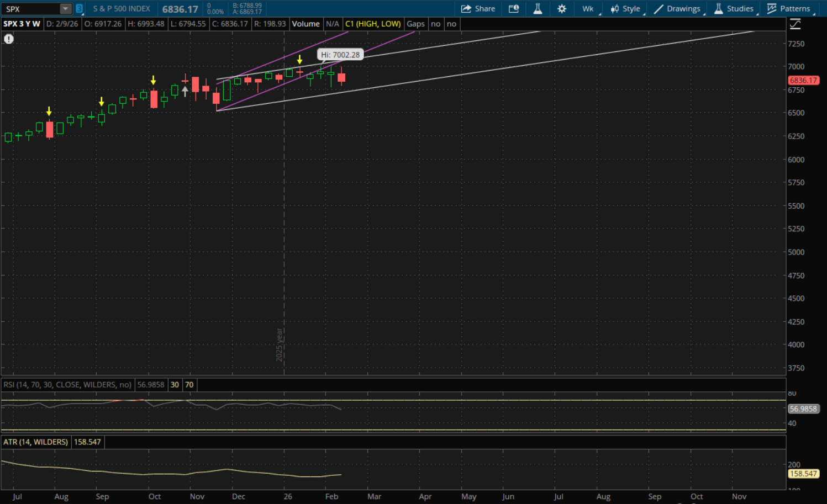
Task: Open the Wk timeframe dropdown
Action: 588,9
